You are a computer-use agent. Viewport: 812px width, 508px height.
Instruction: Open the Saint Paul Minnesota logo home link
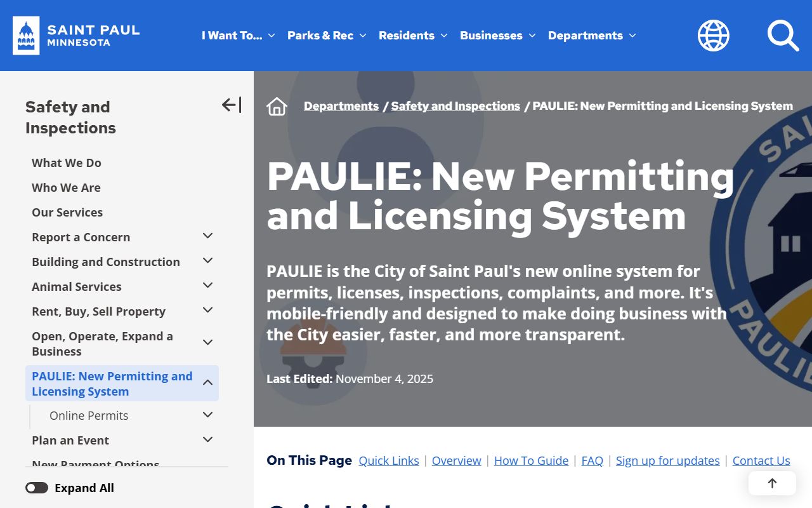76,36
